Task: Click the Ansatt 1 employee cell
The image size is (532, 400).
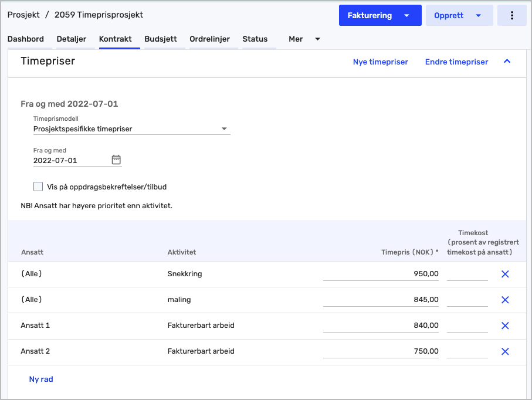Action: (x=35, y=326)
